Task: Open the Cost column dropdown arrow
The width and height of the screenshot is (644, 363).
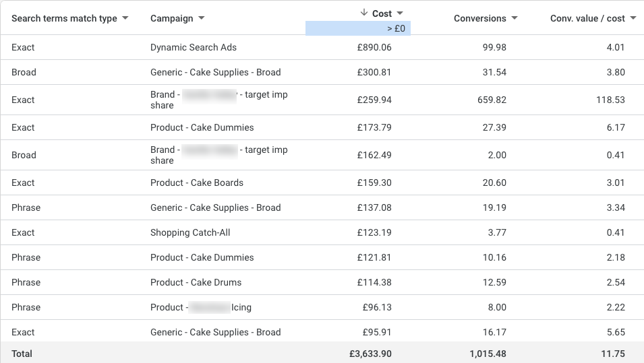Action: point(400,13)
